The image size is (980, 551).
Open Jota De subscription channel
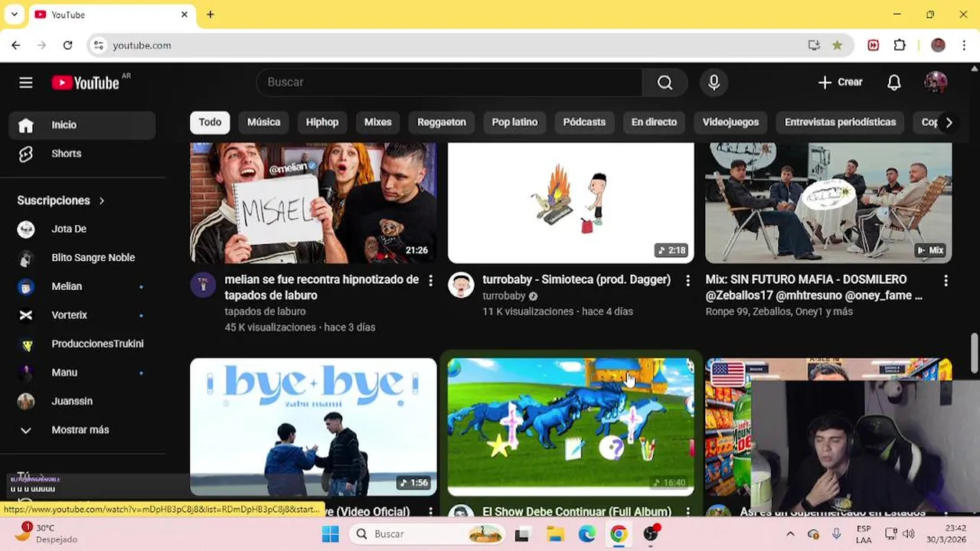click(82, 229)
